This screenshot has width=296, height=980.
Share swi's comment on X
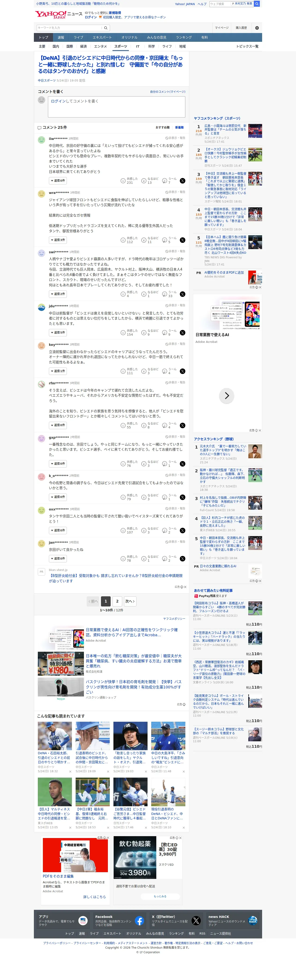(182, 294)
